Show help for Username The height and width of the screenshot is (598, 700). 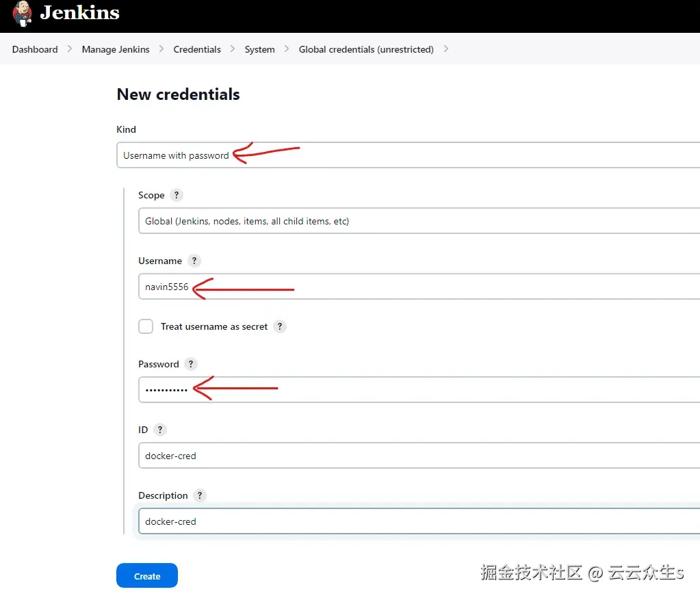click(194, 261)
